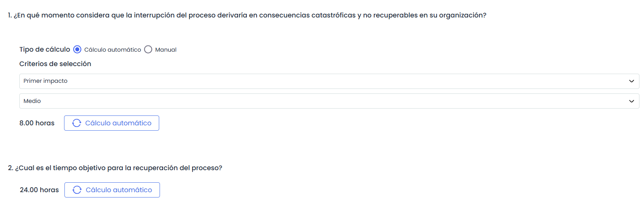Select the "Cálculo automático" radio button
644x207 pixels.
(x=77, y=49)
